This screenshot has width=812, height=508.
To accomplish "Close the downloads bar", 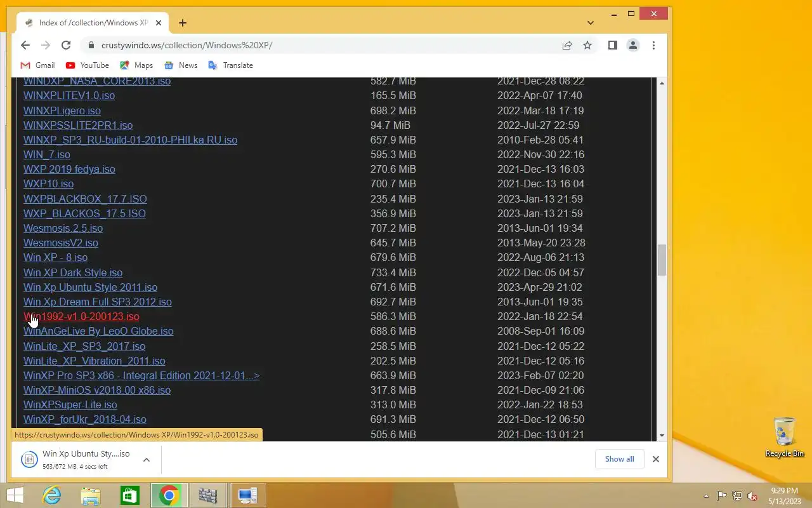I will click(656, 459).
